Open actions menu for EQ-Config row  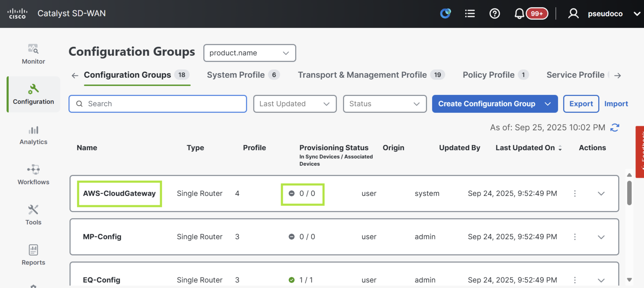575,280
